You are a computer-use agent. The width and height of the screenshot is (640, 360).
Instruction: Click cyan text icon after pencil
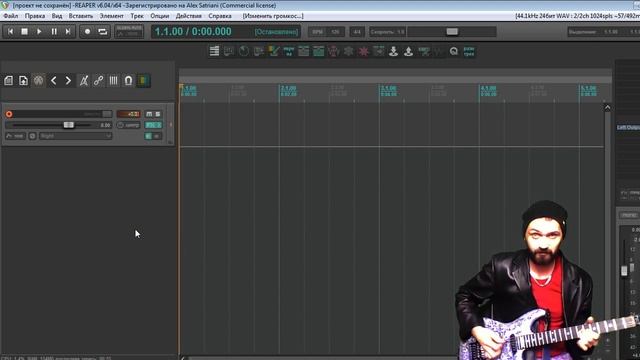tap(289, 51)
